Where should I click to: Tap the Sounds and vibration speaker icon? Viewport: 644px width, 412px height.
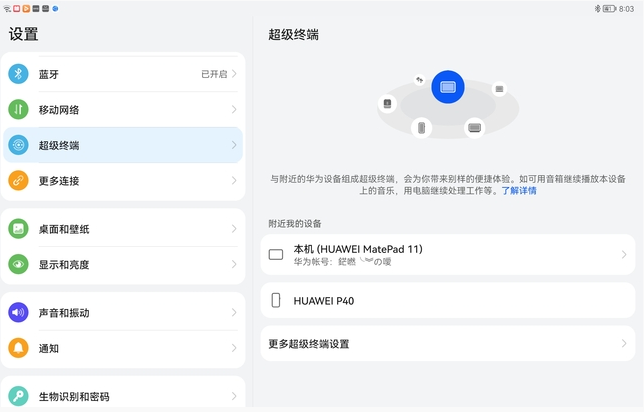18,313
